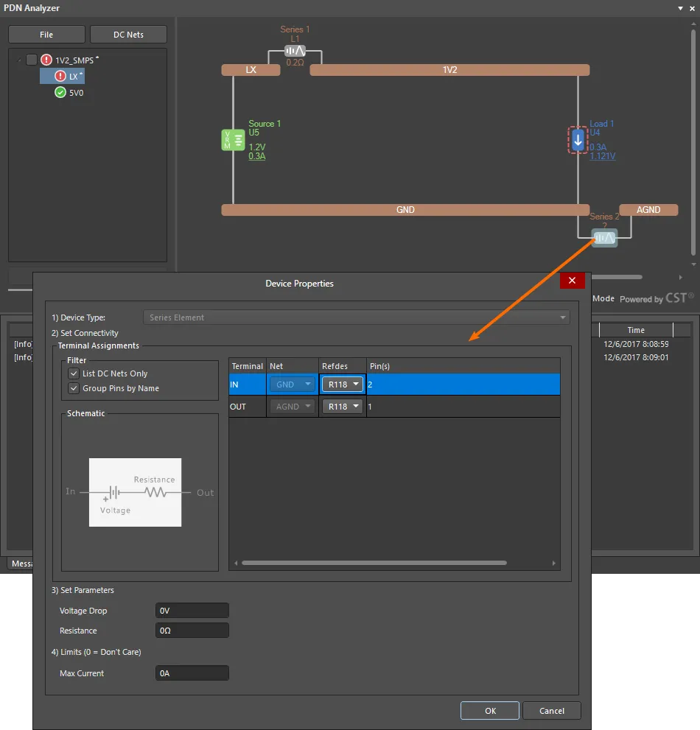Click the Resistance input field
This screenshot has width=700, height=730.
click(192, 631)
